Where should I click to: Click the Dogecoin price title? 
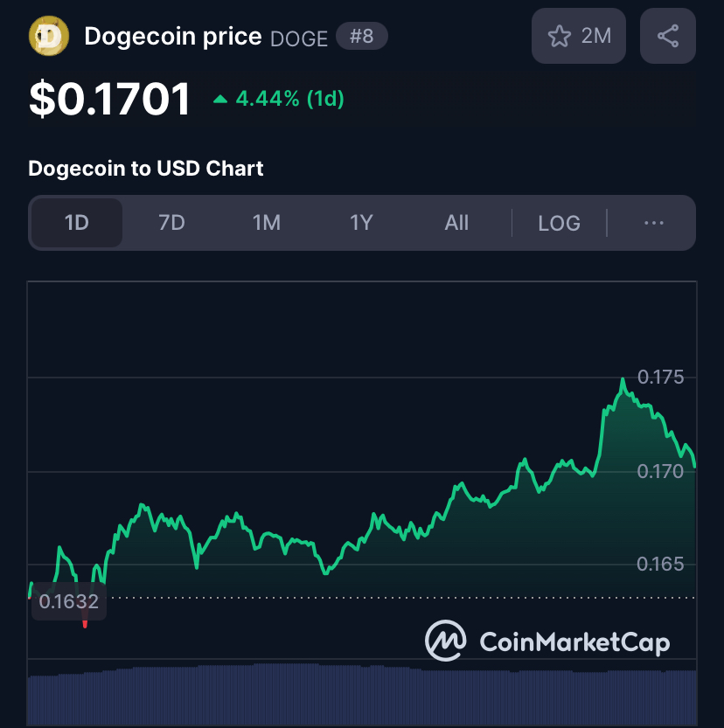tap(172, 37)
